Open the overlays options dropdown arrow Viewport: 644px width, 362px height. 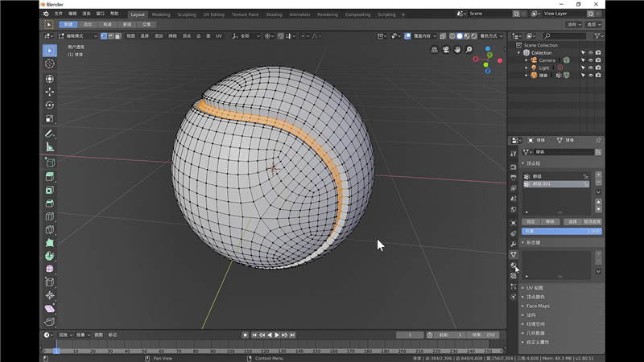click(435, 36)
